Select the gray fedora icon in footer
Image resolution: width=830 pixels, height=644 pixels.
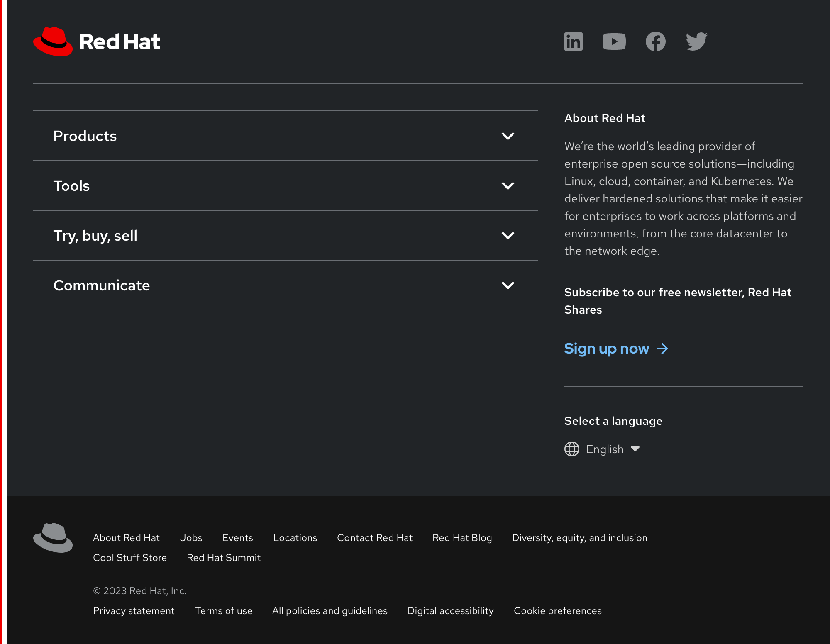[x=53, y=537]
